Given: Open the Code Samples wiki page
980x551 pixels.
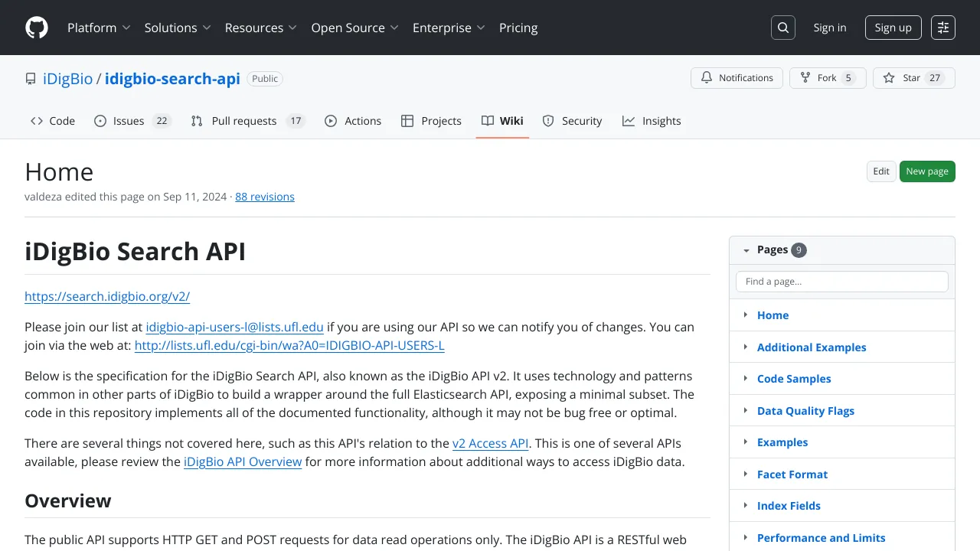Looking at the screenshot, I should (794, 378).
